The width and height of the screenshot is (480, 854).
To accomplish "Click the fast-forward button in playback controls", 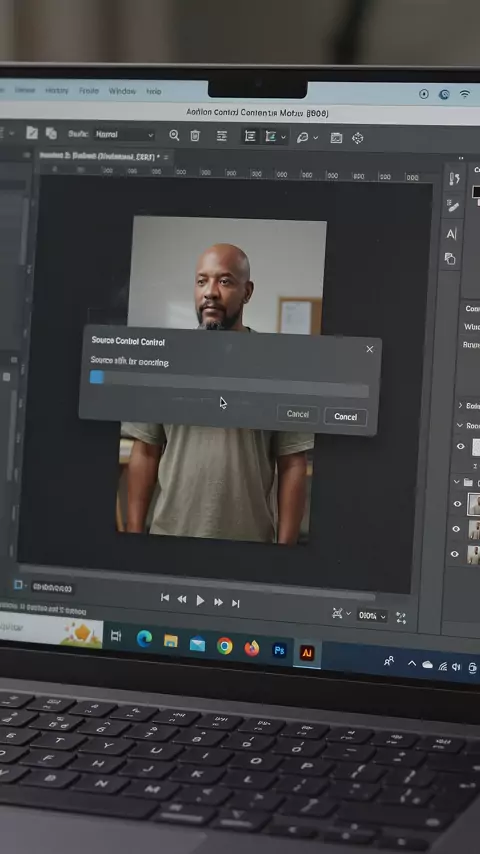I will 218,602.
